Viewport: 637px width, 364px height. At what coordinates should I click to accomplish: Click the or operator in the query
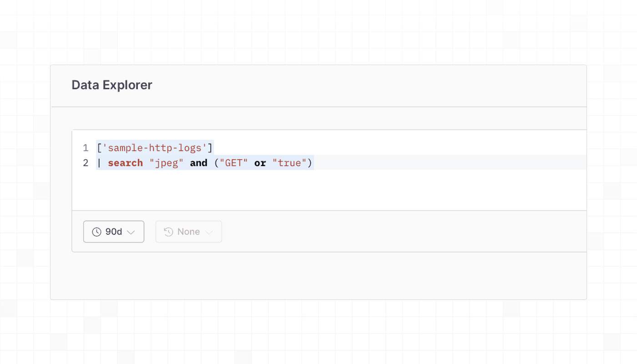(260, 163)
